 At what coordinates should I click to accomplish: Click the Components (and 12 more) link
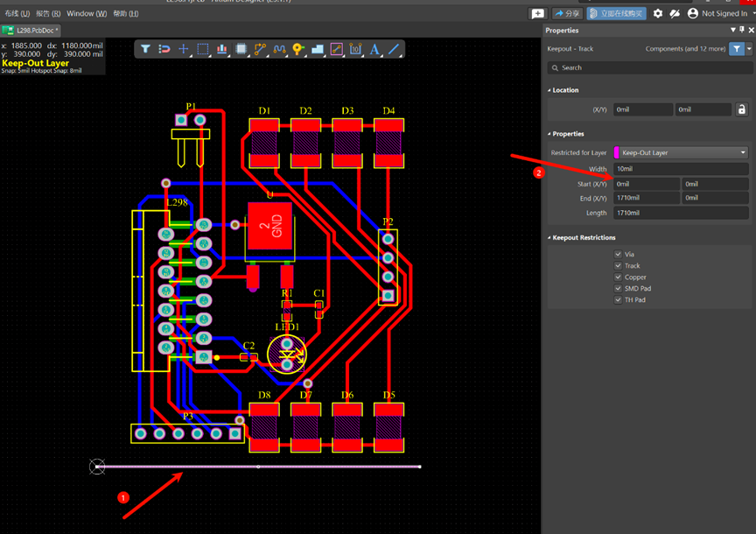(685, 49)
